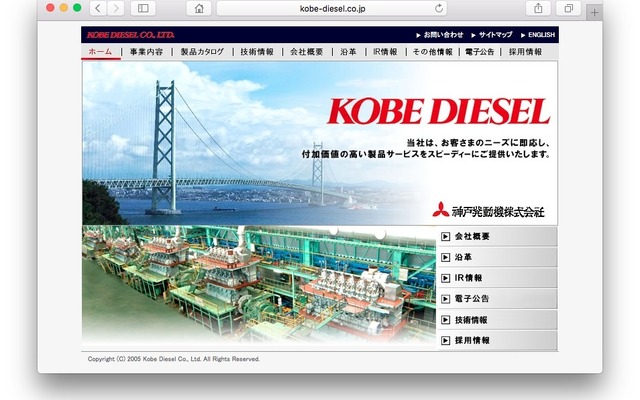Open the サイトマップ sitemap link
The height and width of the screenshot is (400, 640).
pos(492,35)
